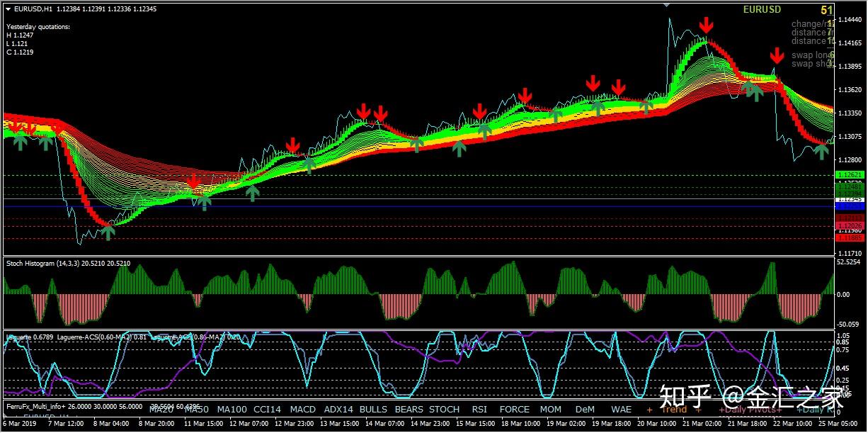Image resolution: width=868 pixels, height=433 pixels.
Task: Click the FORCE indicator label
Action: pyautogui.click(x=515, y=409)
